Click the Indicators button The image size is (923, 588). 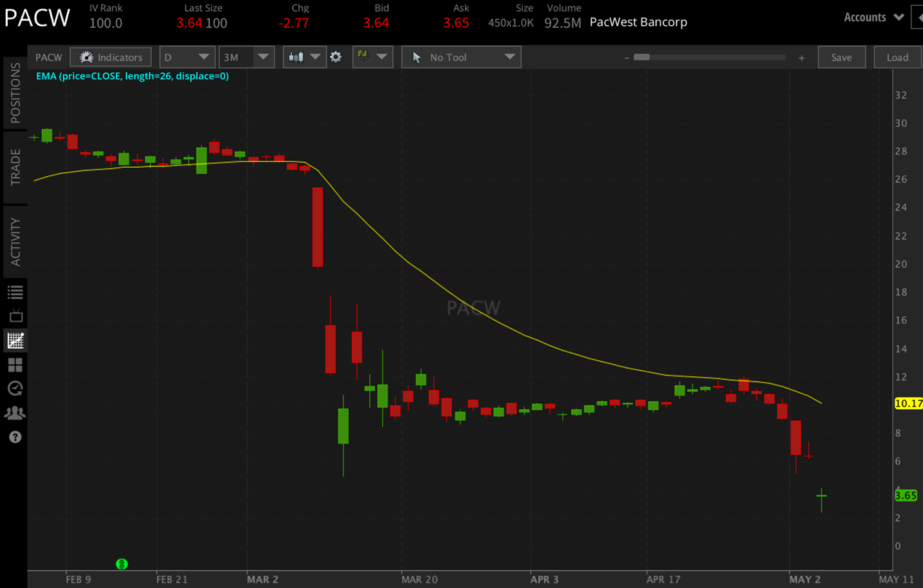(x=110, y=57)
